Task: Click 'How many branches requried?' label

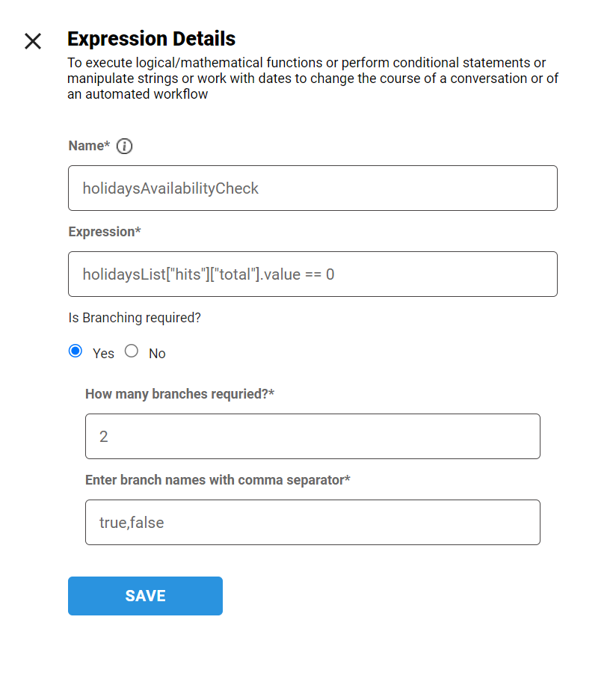Action: (179, 394)
